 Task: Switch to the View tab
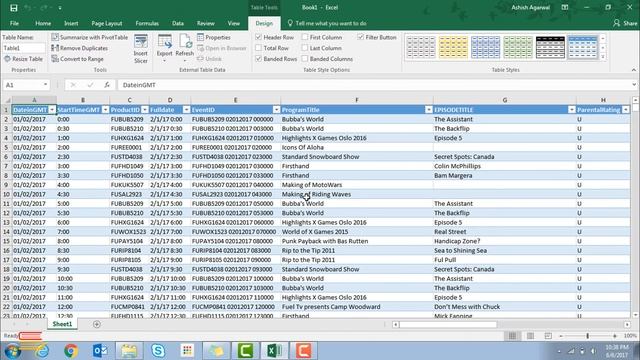click(x=233, y=23)
